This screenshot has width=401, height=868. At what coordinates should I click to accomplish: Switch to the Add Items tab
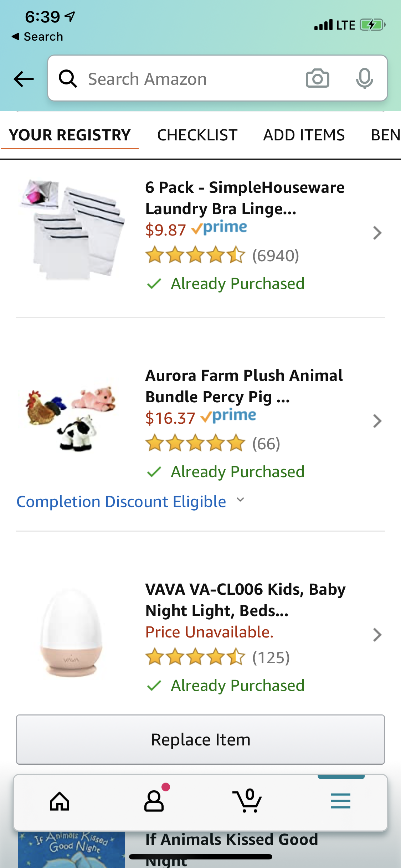pyautogui.click(x=304, y=135)
